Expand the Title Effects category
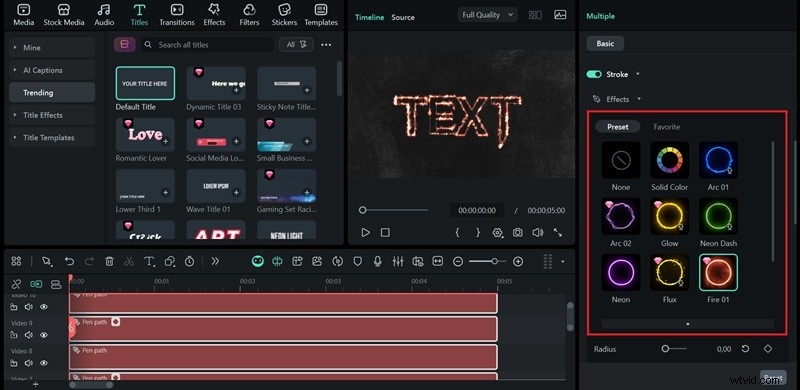800x390 pixels. [x=52, y=115]
